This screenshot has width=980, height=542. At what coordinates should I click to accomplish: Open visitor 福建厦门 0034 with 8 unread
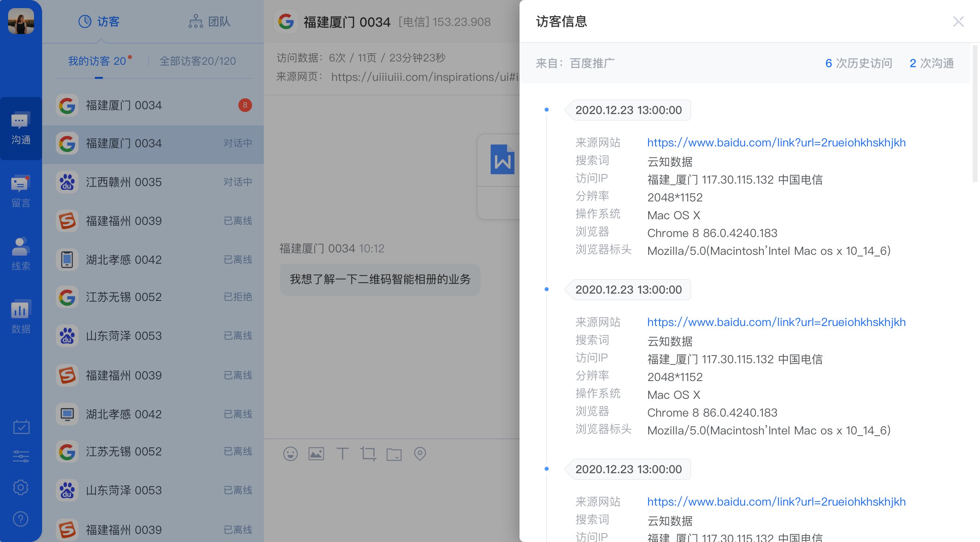[153, 105]
